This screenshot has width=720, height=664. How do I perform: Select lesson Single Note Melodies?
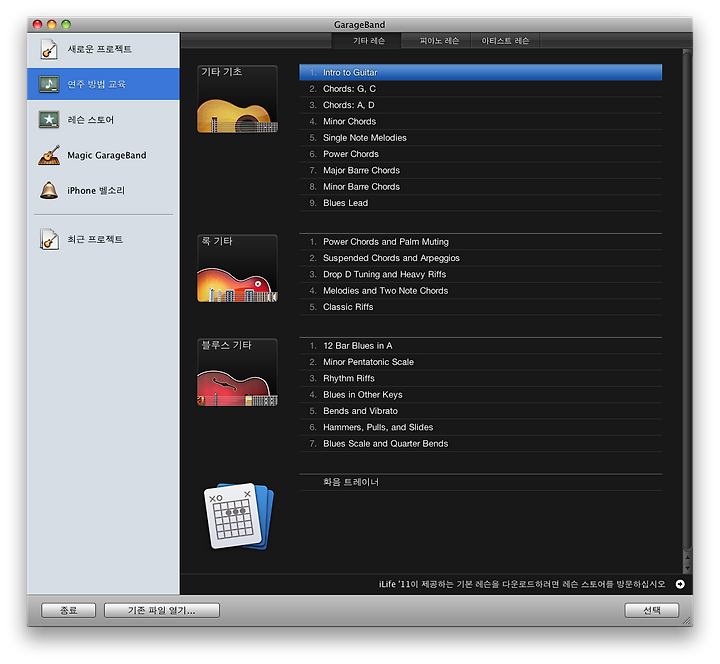(x=480, y=138)
